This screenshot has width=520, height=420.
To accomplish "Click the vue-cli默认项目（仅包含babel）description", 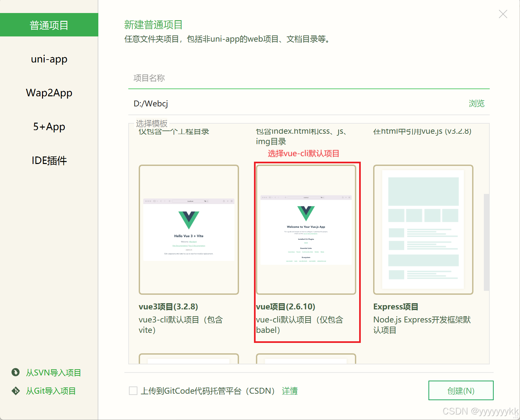I will (x=300, y=325).
